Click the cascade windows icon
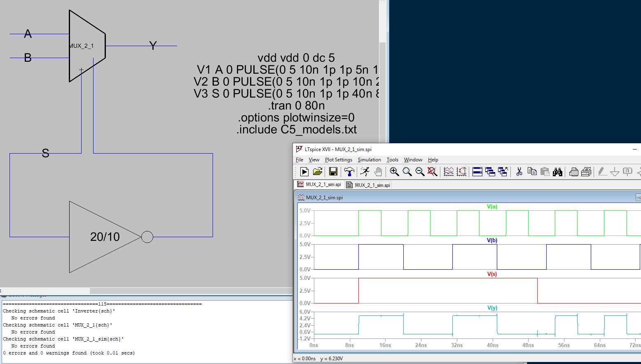 coord(490,172)
